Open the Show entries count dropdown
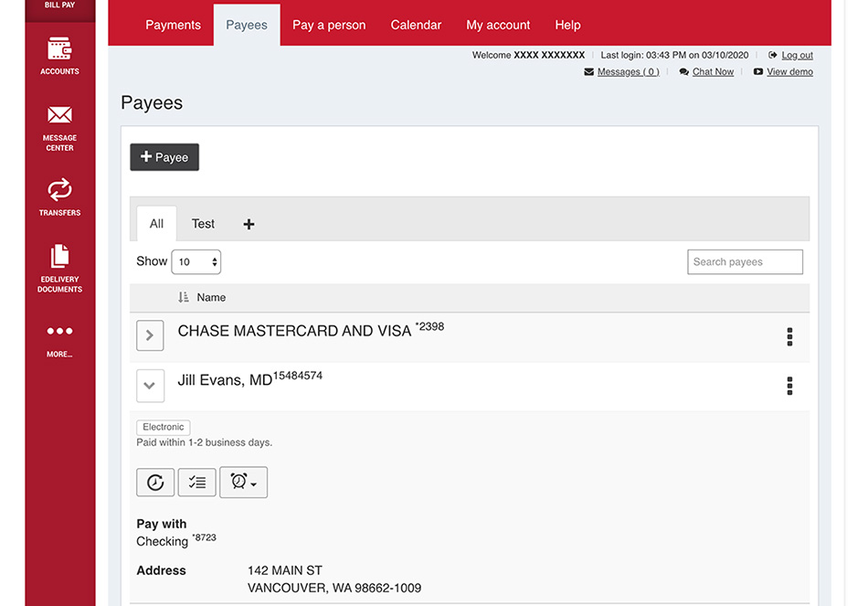Viewport: 868px width, 606px height. click(196, 262)
